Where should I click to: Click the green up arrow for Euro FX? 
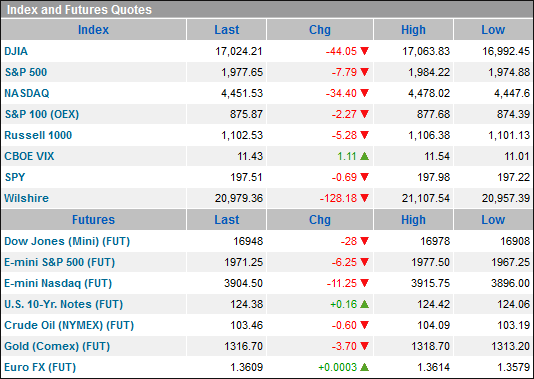364,367
